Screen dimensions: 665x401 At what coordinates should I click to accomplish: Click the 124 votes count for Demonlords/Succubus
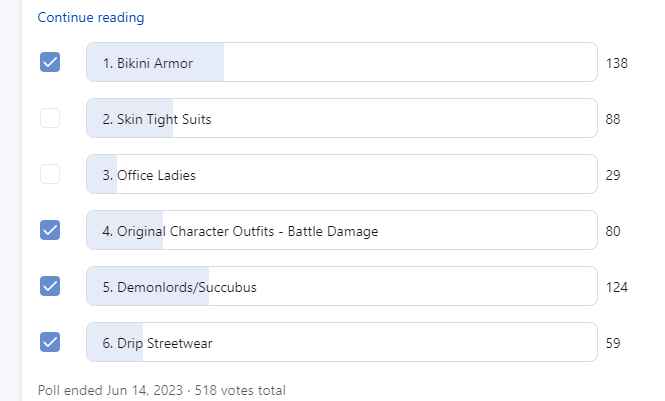pyautogui.click(x=617, y=287)
